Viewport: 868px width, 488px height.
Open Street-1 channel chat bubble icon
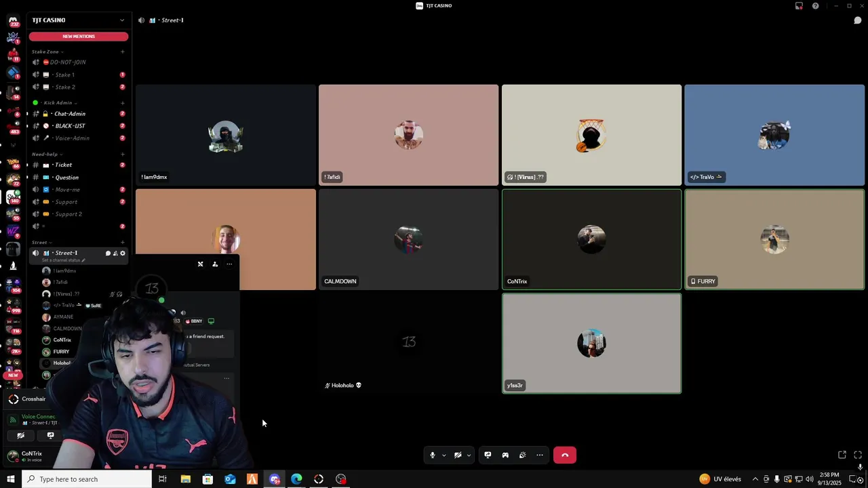pos(108,253)
